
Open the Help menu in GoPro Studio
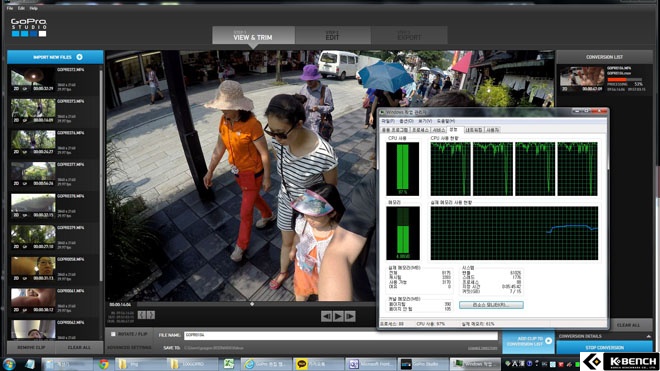pos(34,8)
